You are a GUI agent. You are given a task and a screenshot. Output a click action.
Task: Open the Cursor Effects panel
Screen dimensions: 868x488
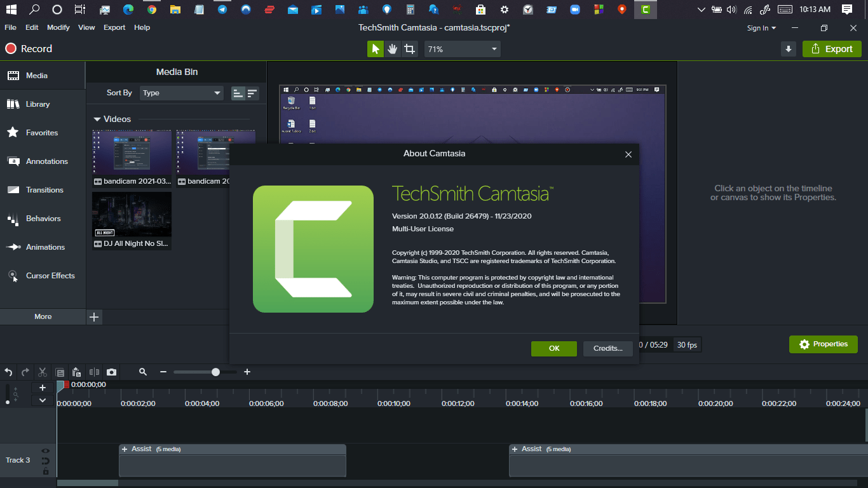pos(43,276)
